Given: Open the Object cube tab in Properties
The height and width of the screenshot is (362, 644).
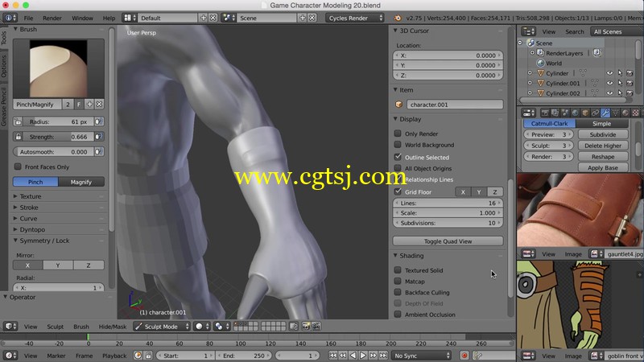Looking at the screenshot, I should click(585, 113).
